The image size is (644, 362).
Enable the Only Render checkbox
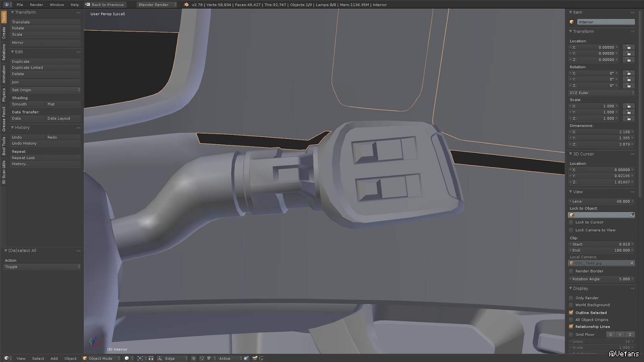point(571,298)
